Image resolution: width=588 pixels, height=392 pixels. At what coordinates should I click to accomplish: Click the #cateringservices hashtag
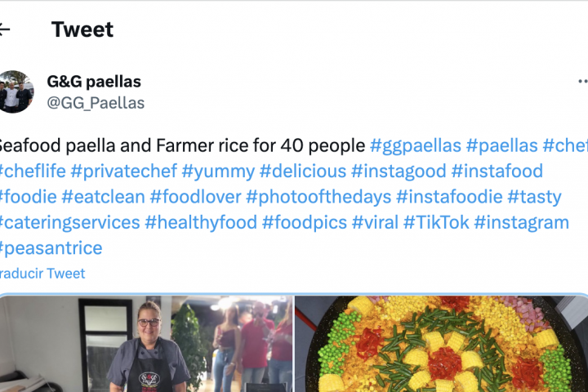tap(69, 222)
